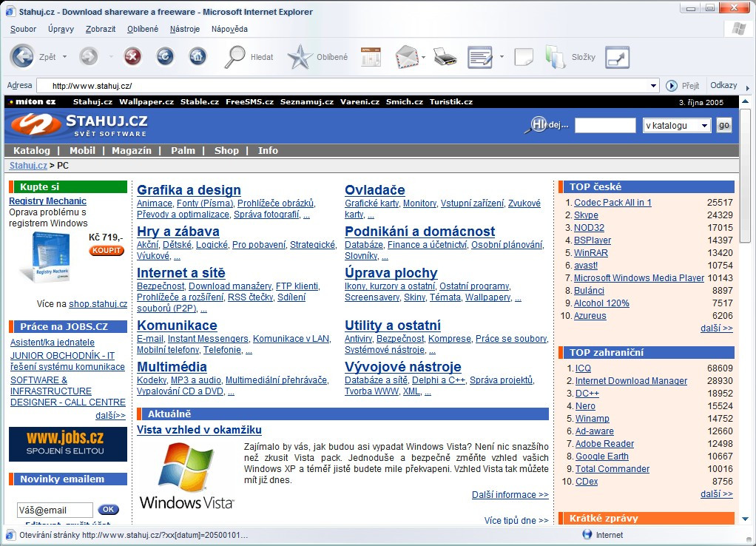
Task: Click the scroll-up arrow of the page scrollbar
Action: coord(745,102)
